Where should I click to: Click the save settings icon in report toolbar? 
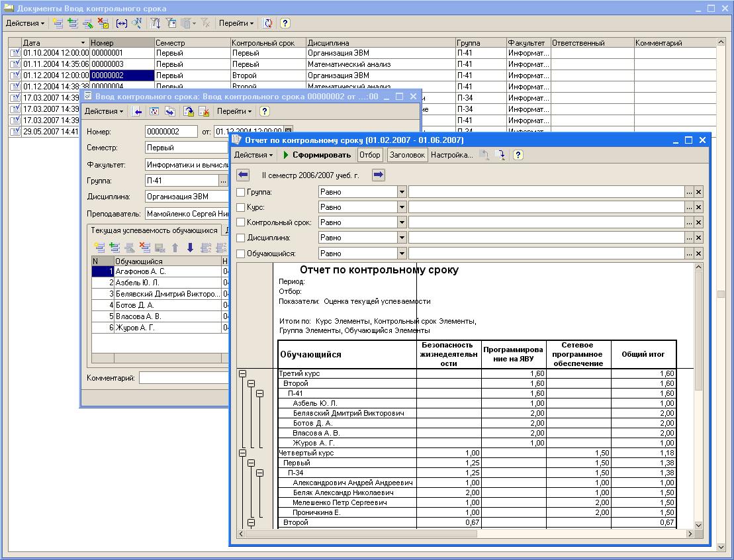pyautogui.click(x=500, y=155)
